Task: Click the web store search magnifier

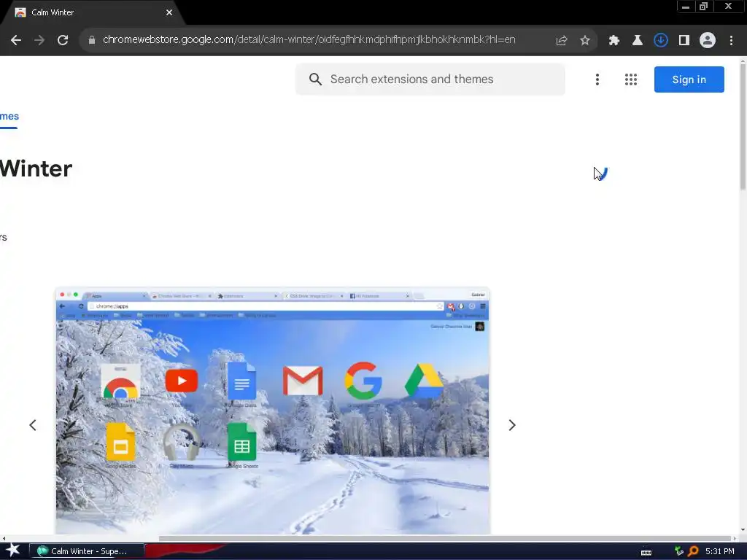Action: (x=315, y=79)
